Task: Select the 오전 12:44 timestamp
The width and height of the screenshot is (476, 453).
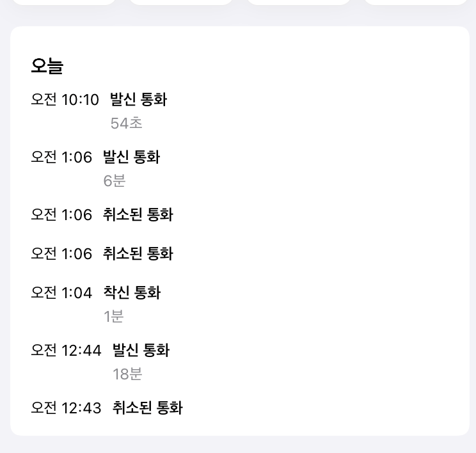Action: coord(66,351)
